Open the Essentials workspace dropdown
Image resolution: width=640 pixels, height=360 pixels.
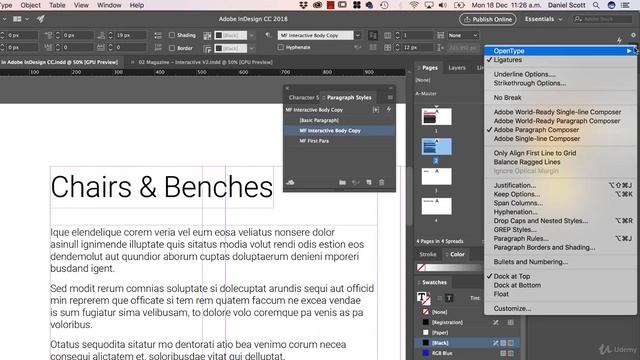(543, 19)
